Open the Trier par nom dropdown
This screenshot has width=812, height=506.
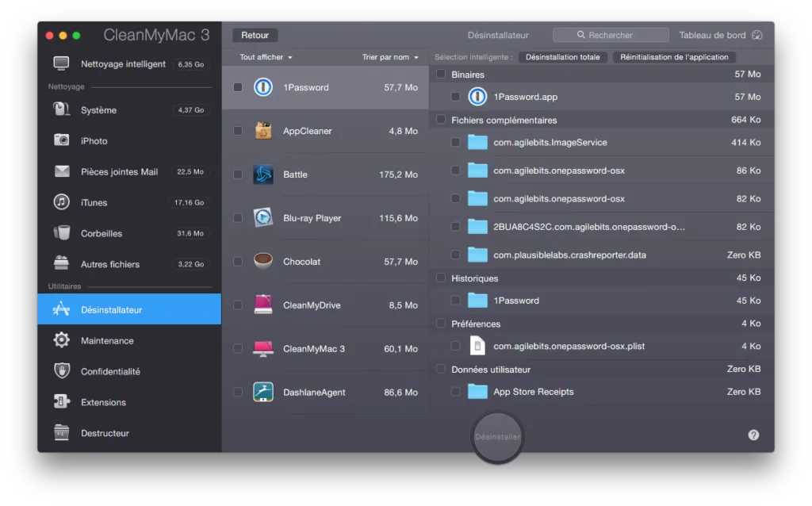[x=390, y=57]
